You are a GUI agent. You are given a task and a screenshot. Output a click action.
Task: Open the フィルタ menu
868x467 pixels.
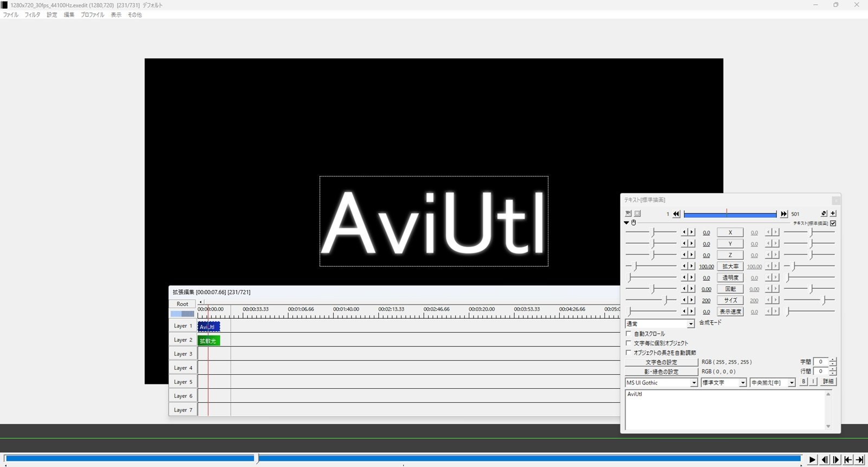(33, 15)
